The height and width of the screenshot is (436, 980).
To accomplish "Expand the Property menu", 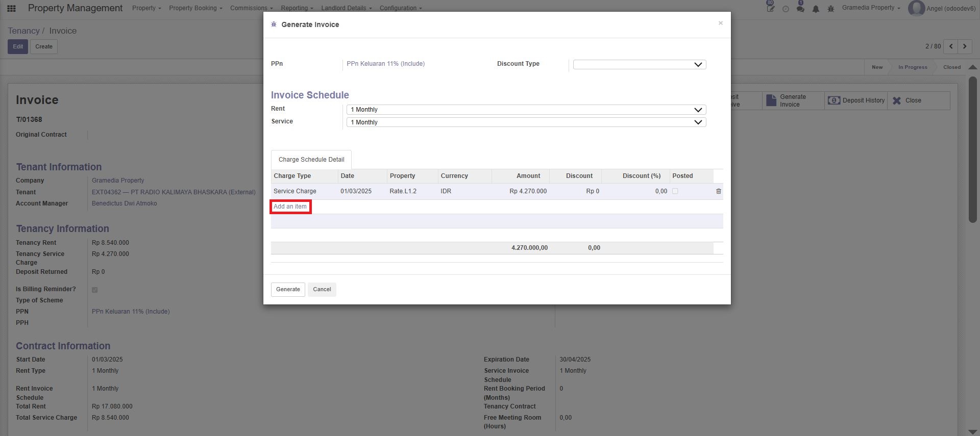I will pos(146,8).
